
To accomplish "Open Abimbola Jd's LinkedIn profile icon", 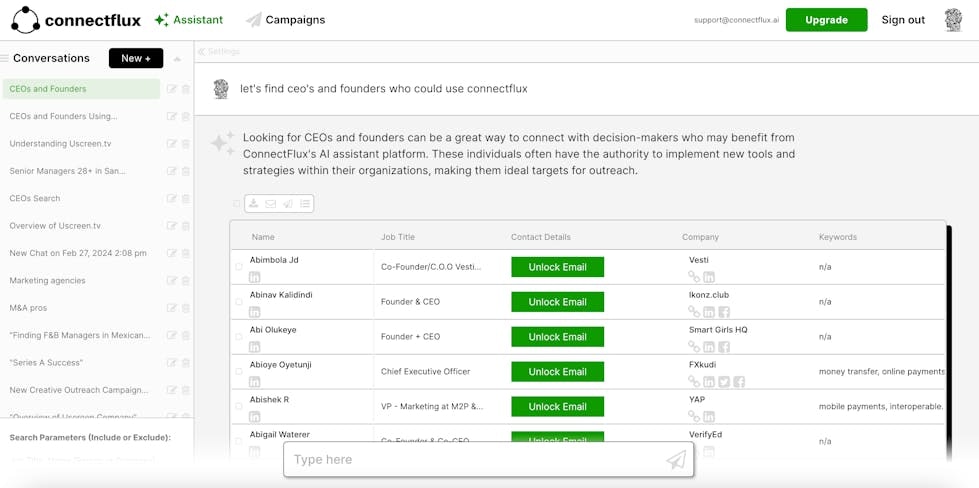I will coord(255,277).
